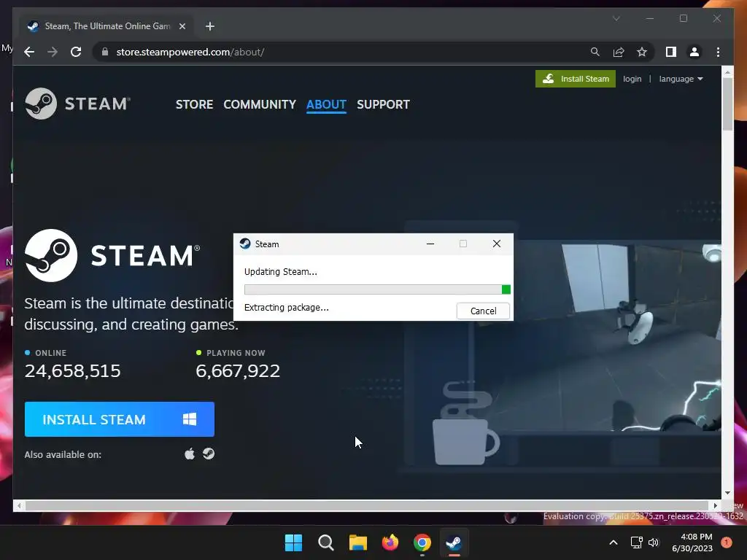The height and width of the screenshot is (560, 747).
Task: Open the SUPPORT navigation item
Action: coord(383,104)
